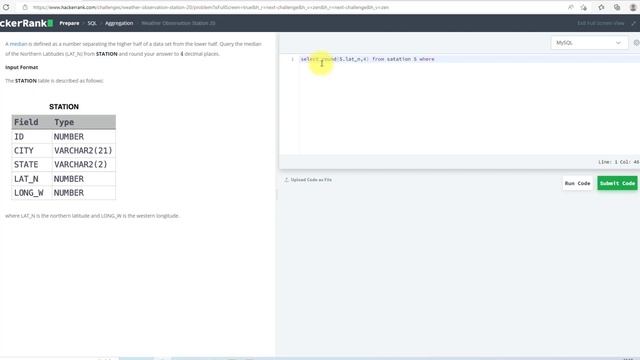Click the 'Line: 1 Col' status text

[x=618, y=162]
